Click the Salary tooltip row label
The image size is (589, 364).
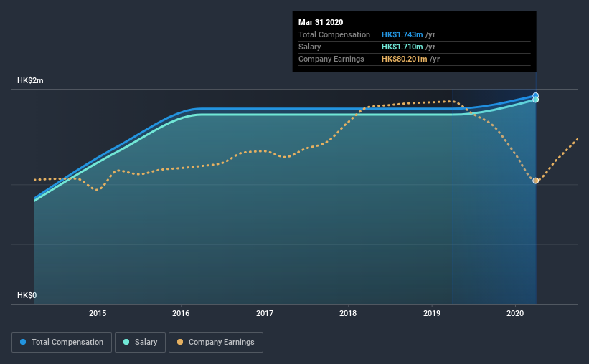[x=309, y=47]
